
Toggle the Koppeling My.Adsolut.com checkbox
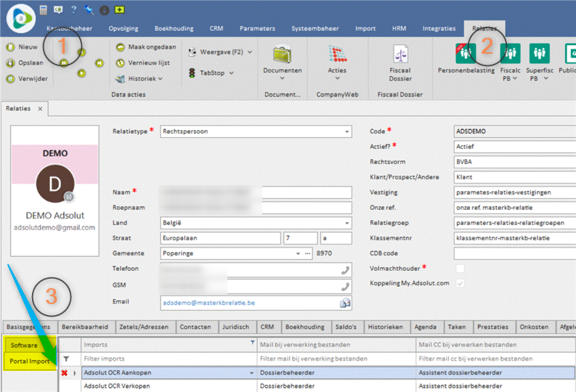(x=459, y=284)
